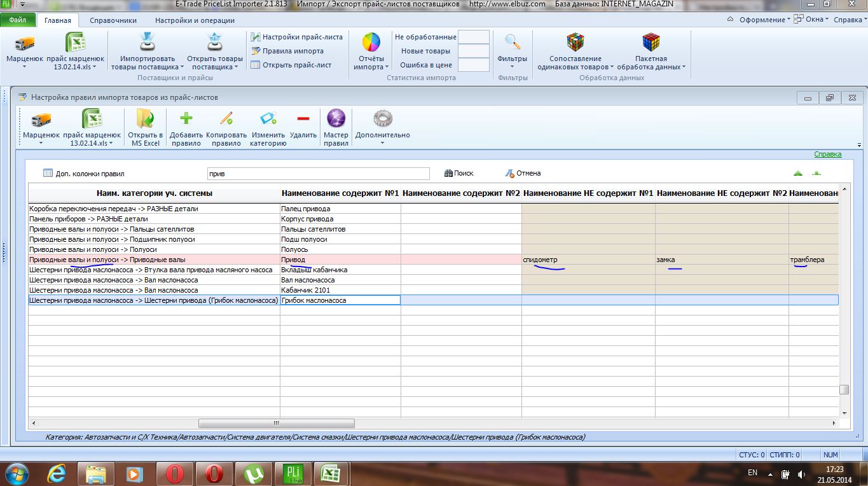Click the Марценюк truck icon in the main ribbon
Screen dimensions: 868x486
pyautogui.click(x=25, y=43)
